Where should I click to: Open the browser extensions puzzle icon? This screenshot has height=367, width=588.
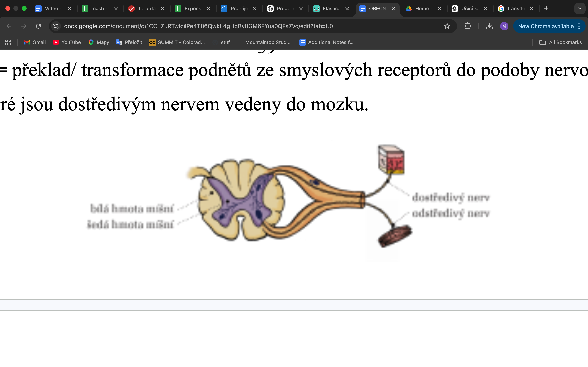(x=468, y=26)
